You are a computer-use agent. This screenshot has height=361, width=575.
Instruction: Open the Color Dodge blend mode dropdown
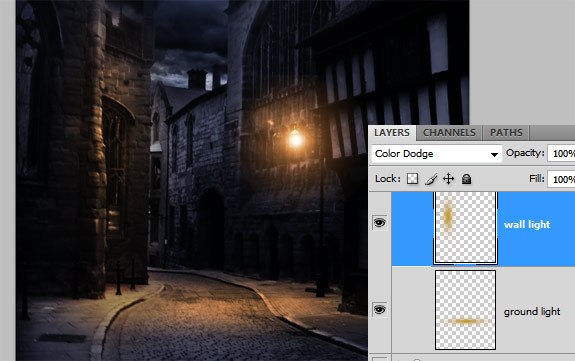(436, 154)
